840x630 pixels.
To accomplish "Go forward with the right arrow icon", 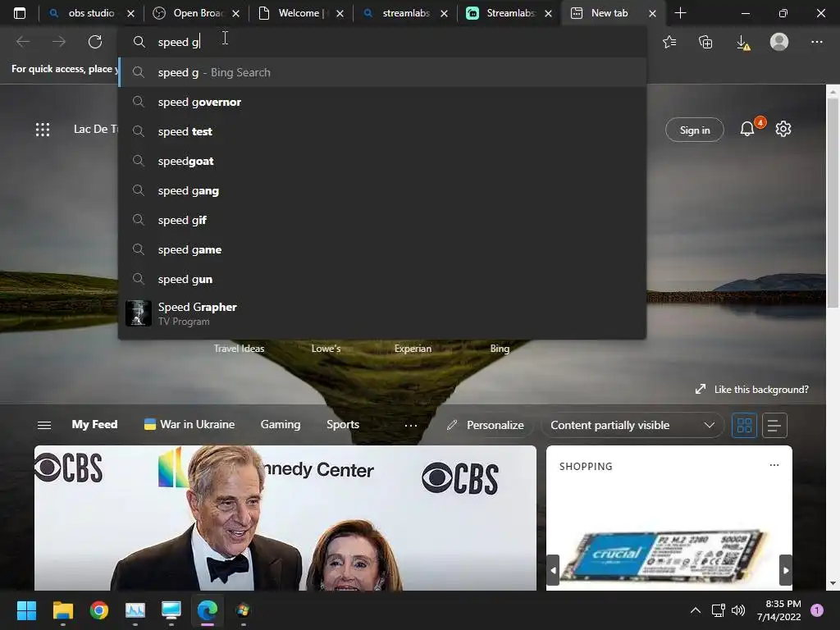I will [59, 42].
